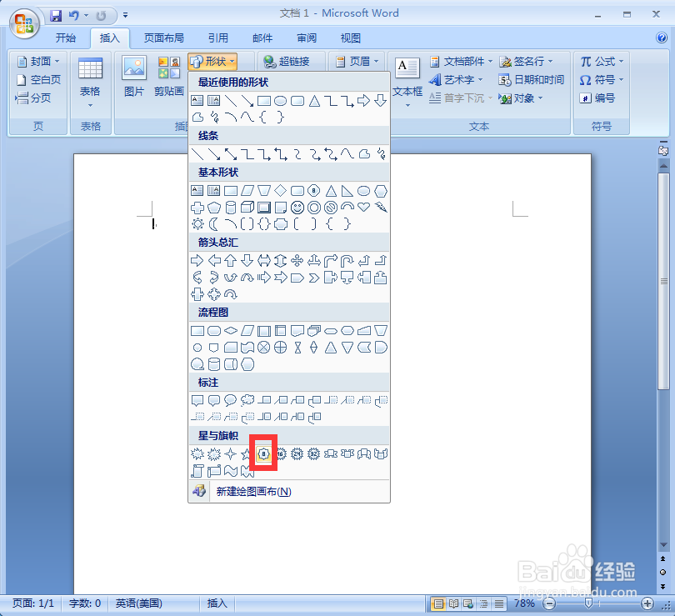Select the right arrow in block arrows

click(x=197, y=260)
